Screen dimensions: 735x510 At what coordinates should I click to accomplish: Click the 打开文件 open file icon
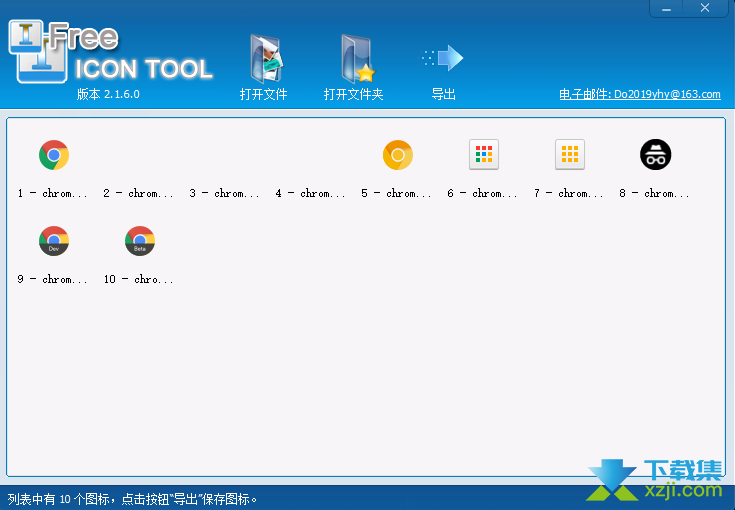(x=266, y=59)
